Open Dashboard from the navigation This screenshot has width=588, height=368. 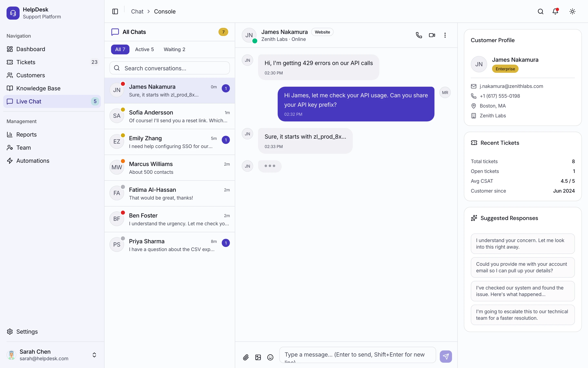click(x=52, y=49)
